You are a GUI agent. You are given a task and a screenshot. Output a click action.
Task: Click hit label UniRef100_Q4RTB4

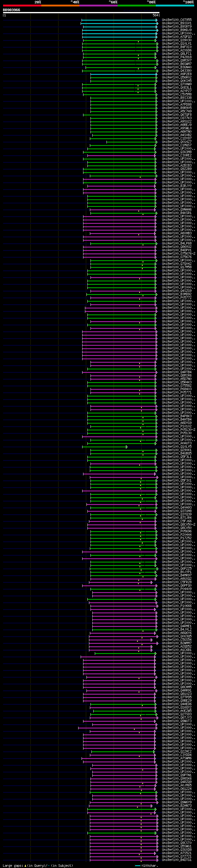click(x=177, y=372)
